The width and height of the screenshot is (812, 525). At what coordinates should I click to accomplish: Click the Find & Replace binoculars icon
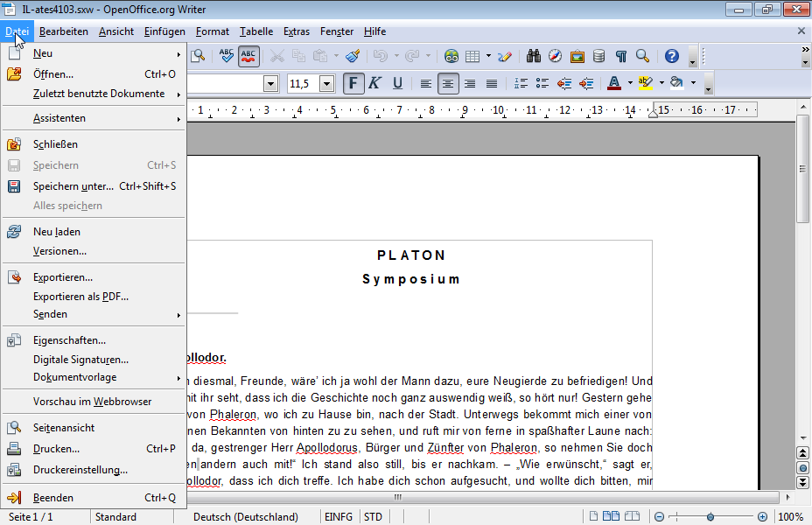(534, 56)
